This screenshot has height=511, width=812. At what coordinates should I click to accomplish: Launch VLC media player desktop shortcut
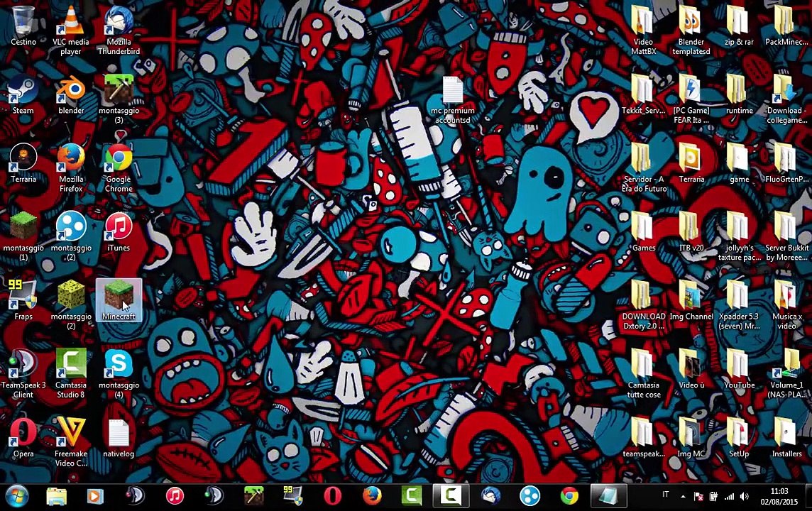[x=71, y=30]
